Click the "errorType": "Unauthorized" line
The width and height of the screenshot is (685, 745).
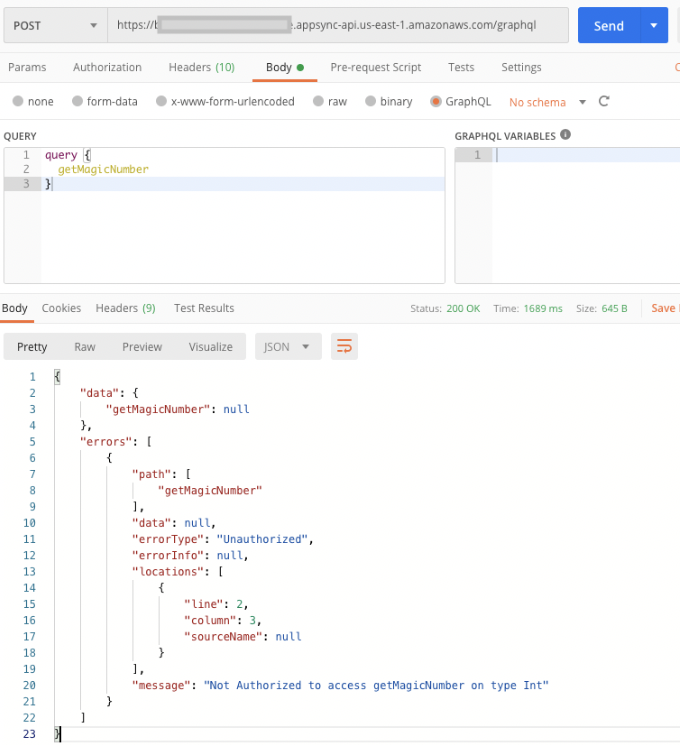(223, 540)
